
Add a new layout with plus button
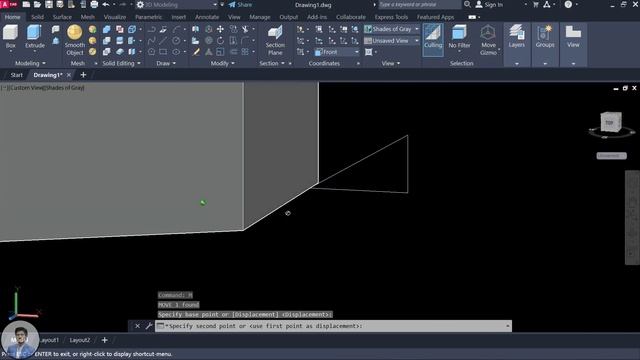tap(104, 340)
